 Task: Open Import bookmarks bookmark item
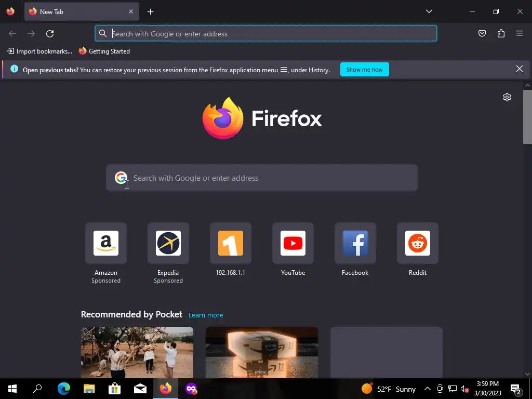[39, 51]
